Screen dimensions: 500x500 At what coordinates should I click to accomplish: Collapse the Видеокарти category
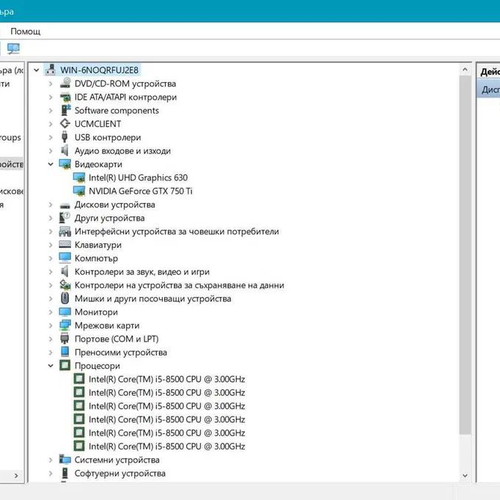[51, 164]
